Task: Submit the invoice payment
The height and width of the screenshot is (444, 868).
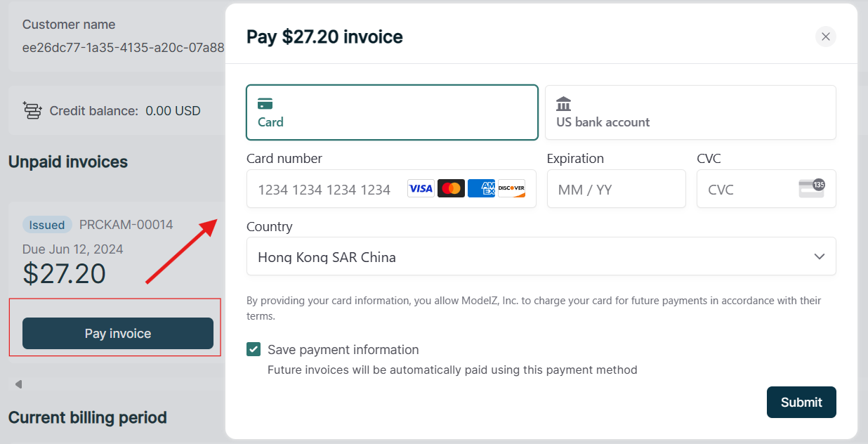Action: [x=801, y=402]
